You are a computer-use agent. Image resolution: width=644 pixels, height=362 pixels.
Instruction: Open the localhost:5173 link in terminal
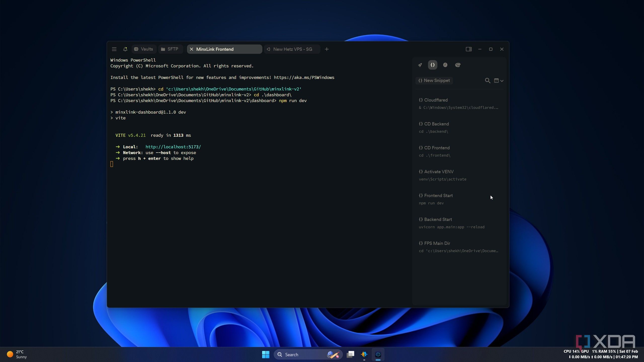tap(173, 147)
